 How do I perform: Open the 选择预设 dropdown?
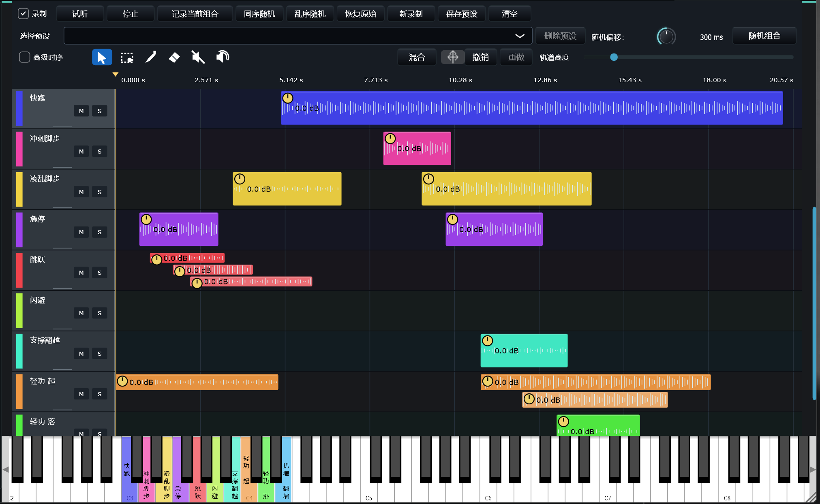[x=298, y=36]
